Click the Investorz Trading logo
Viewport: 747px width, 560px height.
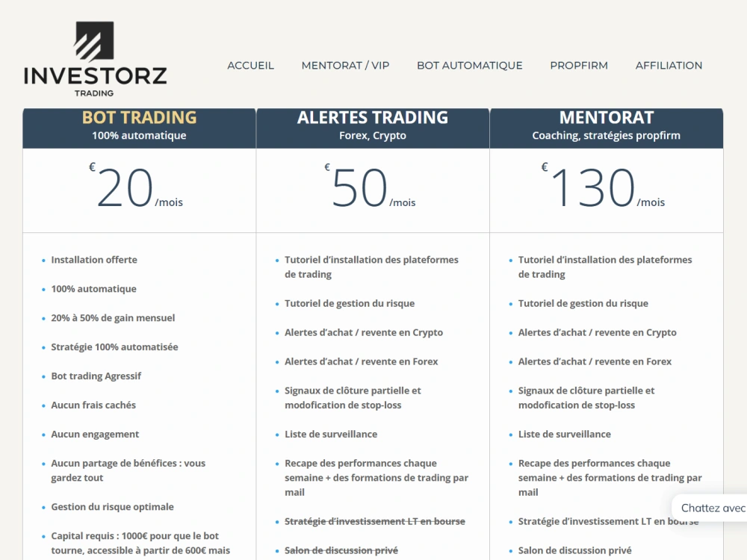[96, 59]
